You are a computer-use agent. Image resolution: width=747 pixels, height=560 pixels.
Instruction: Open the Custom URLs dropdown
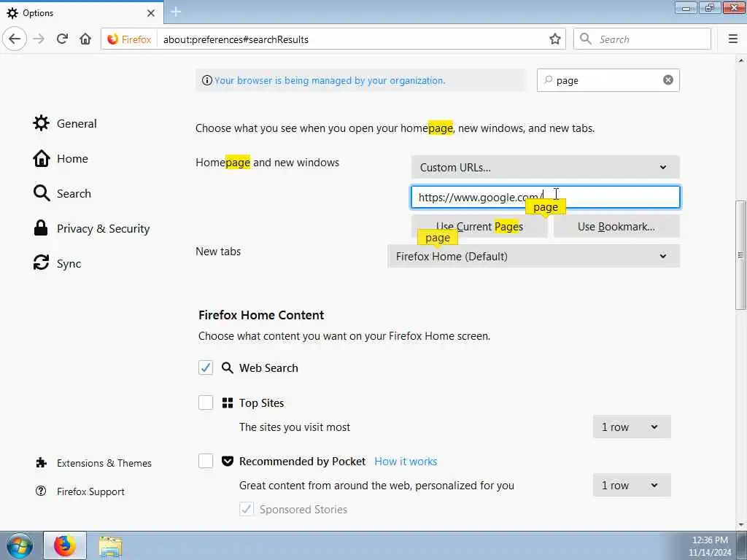tap(546, 167)
